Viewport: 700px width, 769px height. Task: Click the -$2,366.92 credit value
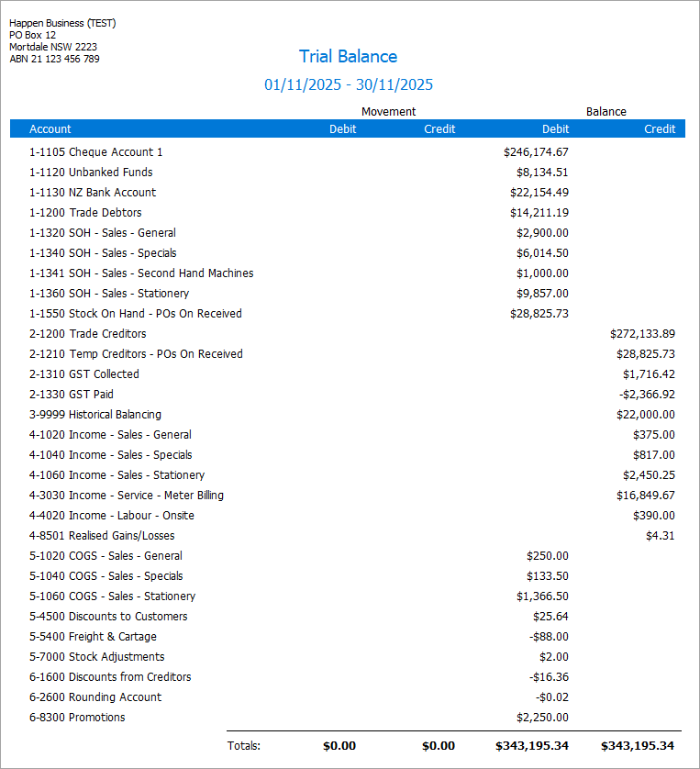click(647, 394)
